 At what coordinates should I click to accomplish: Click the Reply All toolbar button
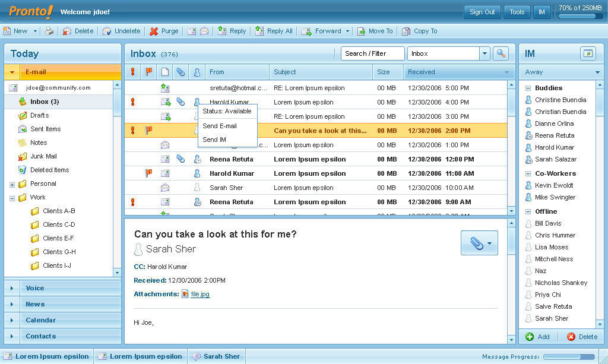[274, 31]
